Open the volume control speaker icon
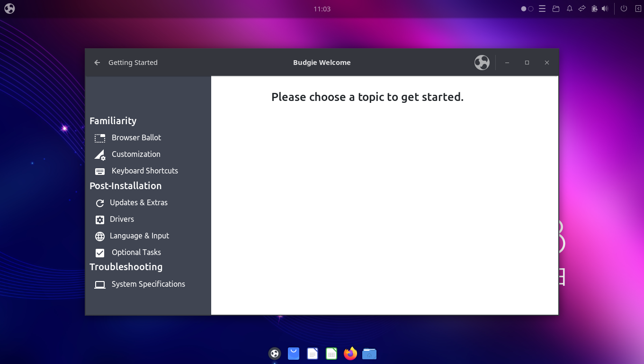 point(605,9)
